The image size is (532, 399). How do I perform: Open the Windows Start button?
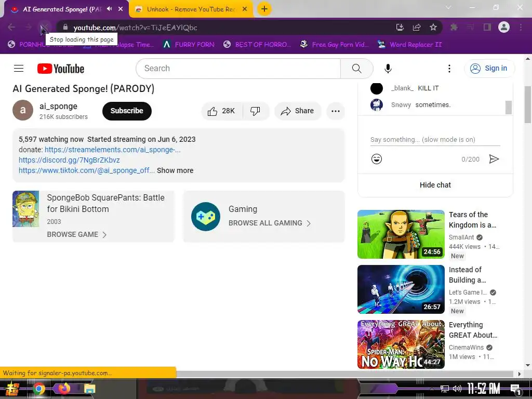coord(12,389)
